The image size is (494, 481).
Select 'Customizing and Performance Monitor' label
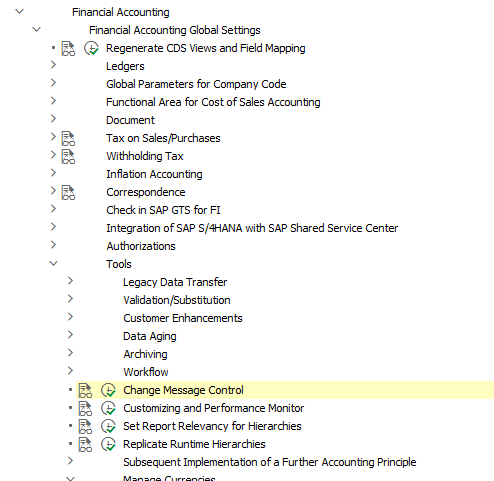point(214,408)
